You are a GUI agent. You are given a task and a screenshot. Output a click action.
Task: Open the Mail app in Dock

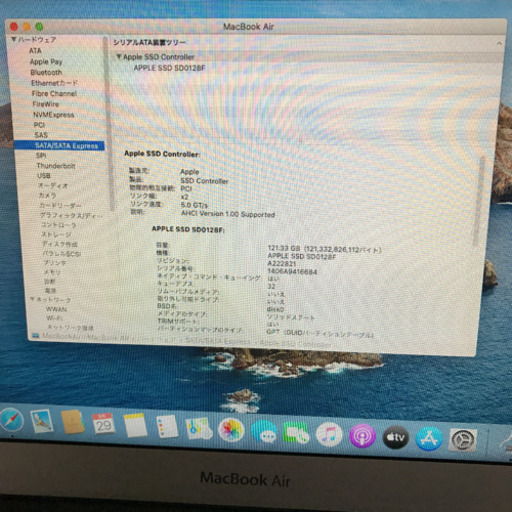pyautogui.click(x=42, y=421)
